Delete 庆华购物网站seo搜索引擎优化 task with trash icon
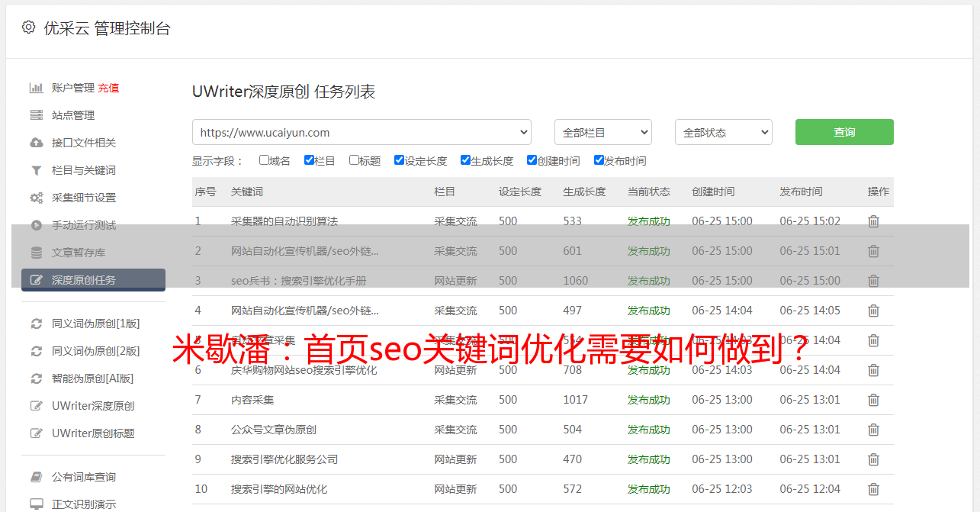Viewport: 980px width, 512px height. tap(873, 370)
